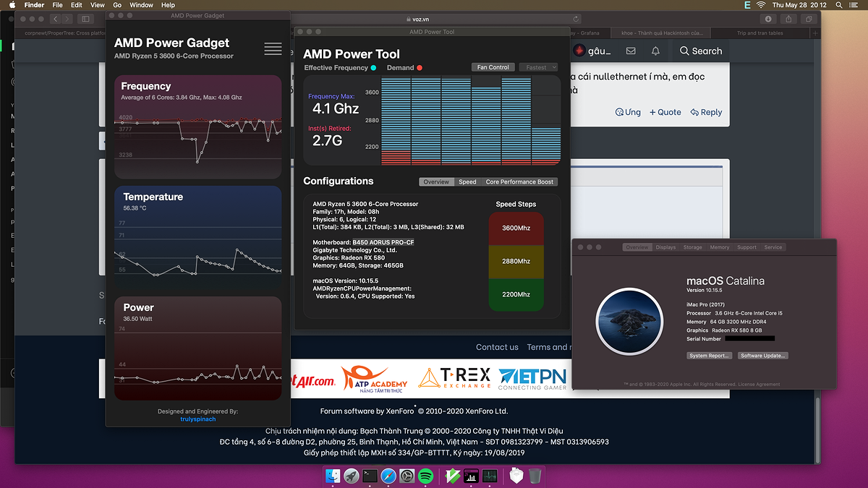The height and width of the screenshot is (488, 868).
Task: Click the Reply link on the post
Action: click(x=706, y=112)
